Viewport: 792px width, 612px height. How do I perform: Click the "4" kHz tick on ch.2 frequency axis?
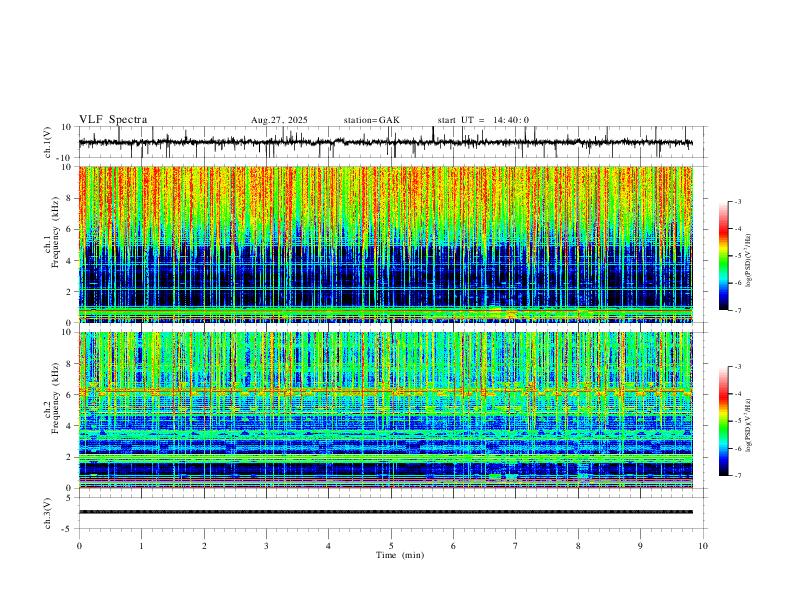coord(70,426)
